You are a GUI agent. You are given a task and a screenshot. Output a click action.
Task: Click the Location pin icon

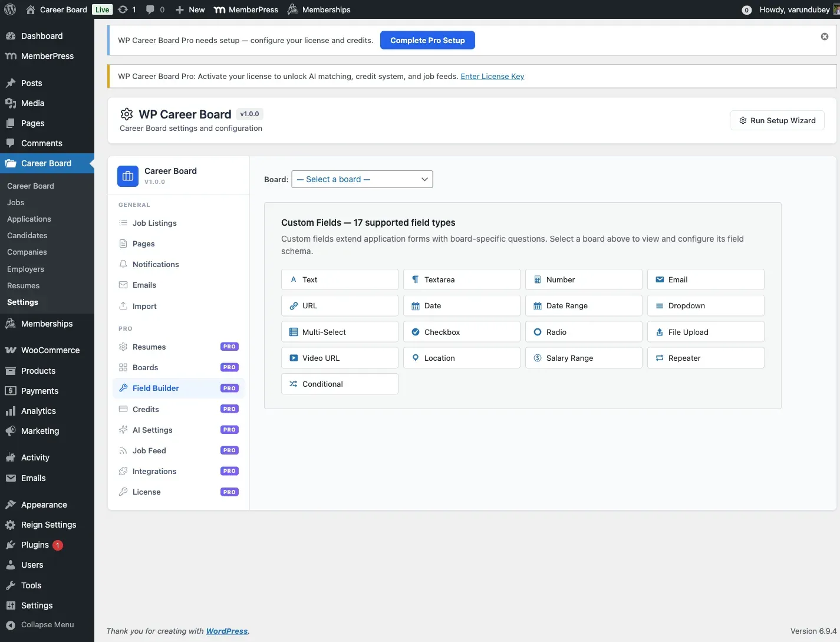click(x=416, y=358)
